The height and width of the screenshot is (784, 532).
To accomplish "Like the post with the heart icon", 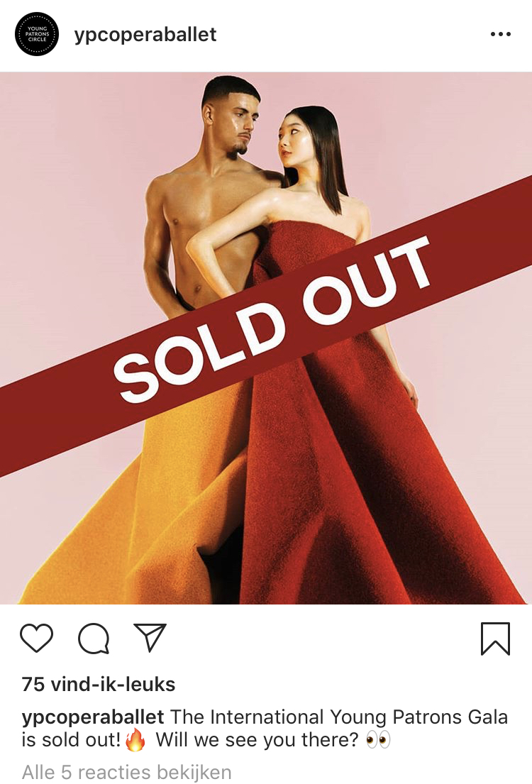I will coord(36,638).
